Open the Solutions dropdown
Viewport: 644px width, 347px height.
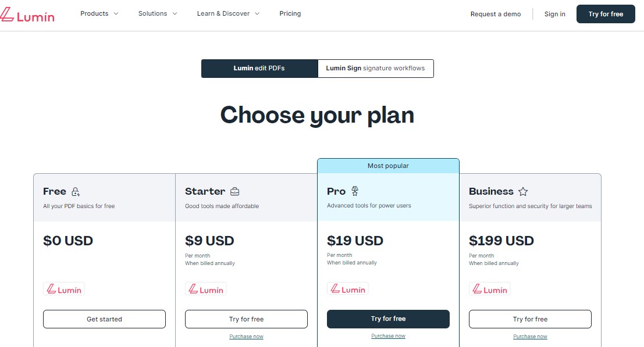click(158, 14)
